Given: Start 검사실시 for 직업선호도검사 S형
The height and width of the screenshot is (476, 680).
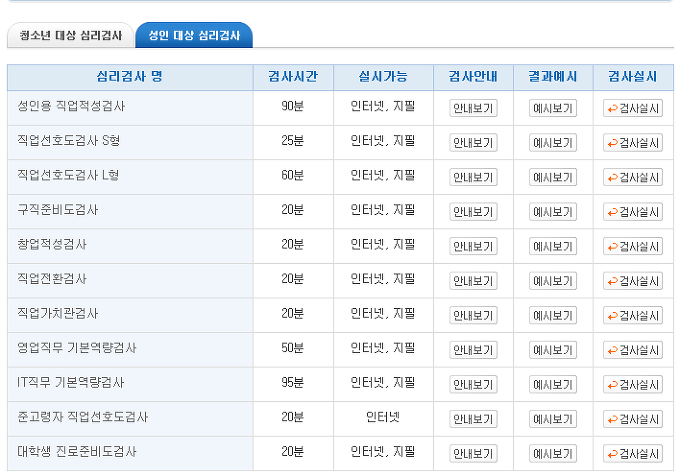Looking at the screenshot, I should coord(633,143).
